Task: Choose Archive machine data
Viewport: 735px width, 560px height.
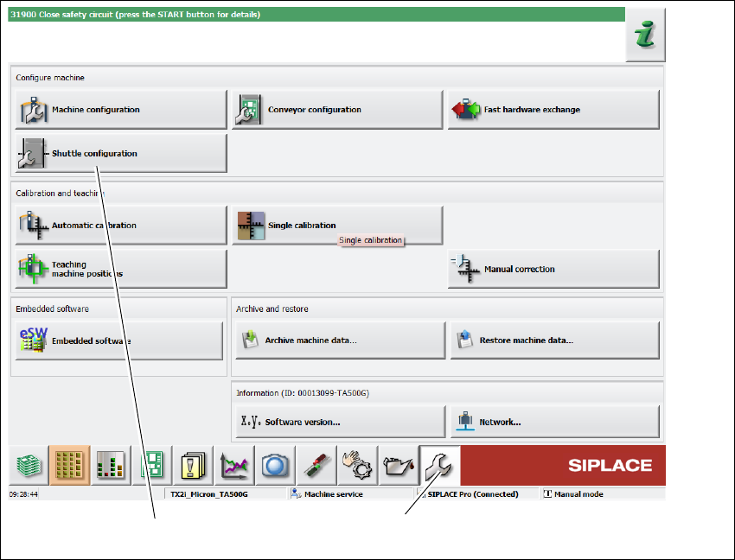Action: pos(341,340)
